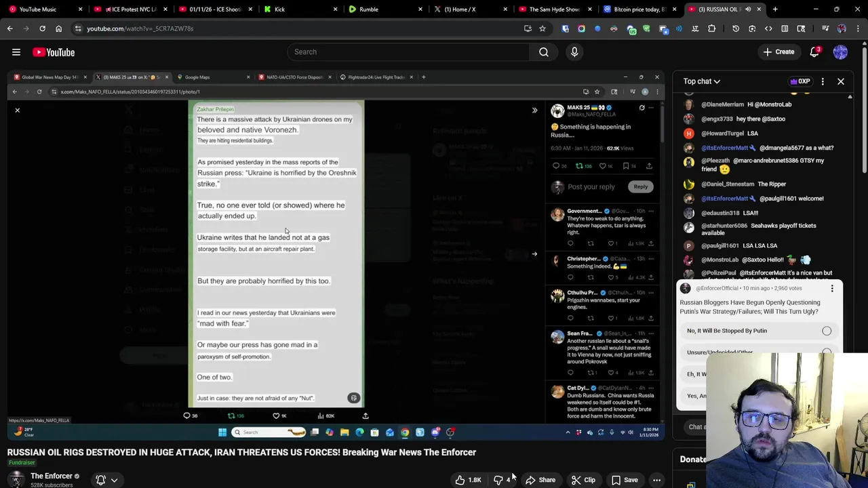Bookmark this page with star icon
Viewport: 868px width, 488px height.
click(542, 28)
